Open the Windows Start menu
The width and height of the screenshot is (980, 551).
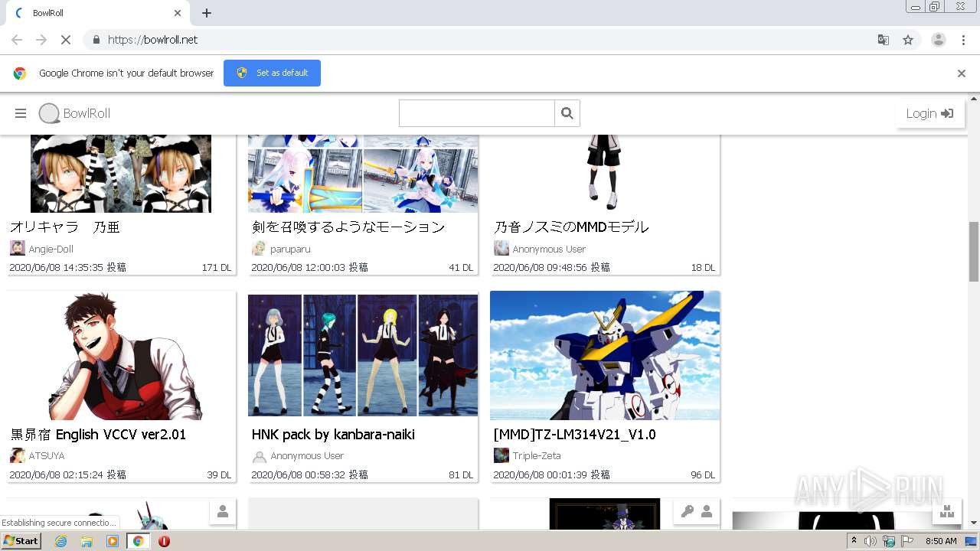(x=21, y=541)
